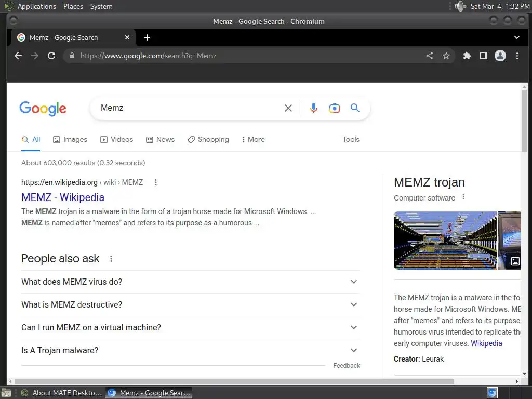
Task: Share this page via share icon
Action: 430,56
